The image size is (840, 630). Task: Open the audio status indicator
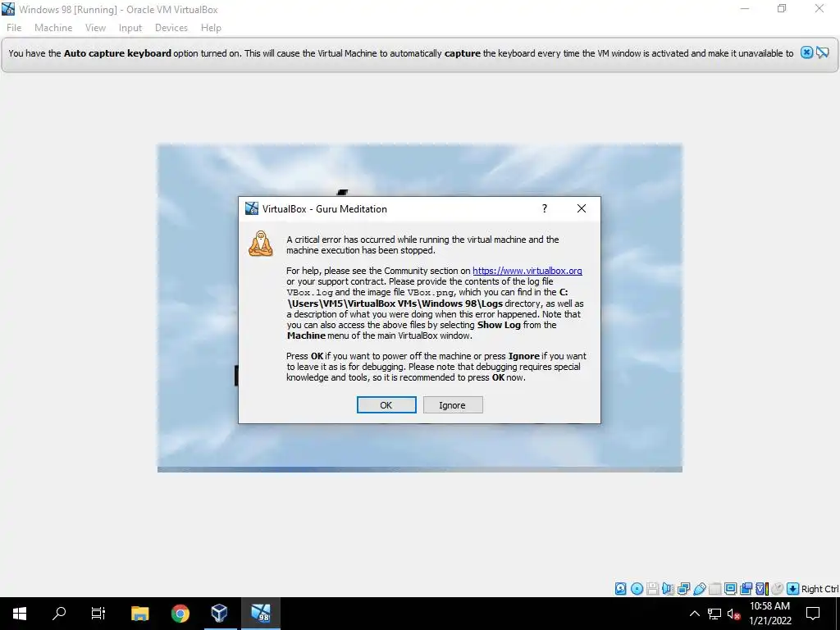click(x=668, y=589)
